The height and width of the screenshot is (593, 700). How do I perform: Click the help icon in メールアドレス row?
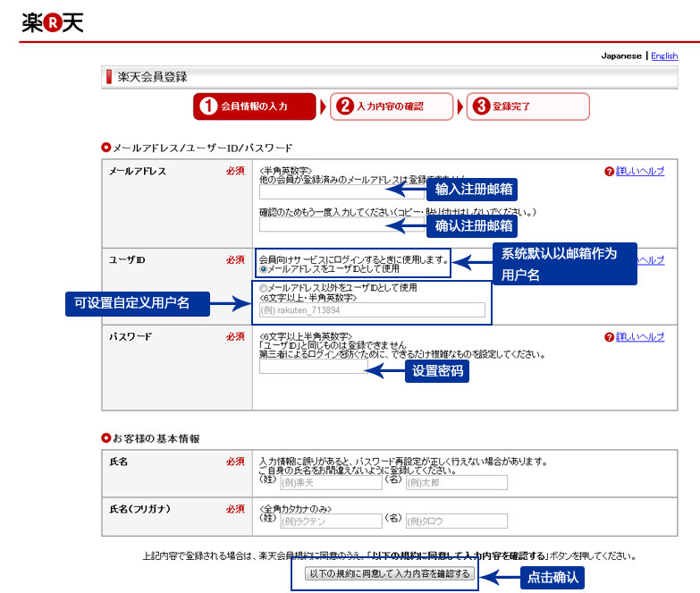[609, 171]
